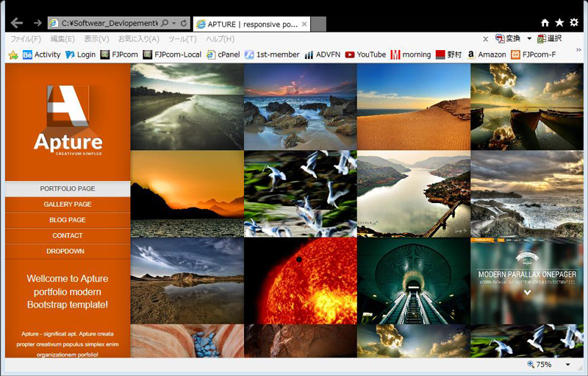Open the ファイル(F) menu

point(26,39)
